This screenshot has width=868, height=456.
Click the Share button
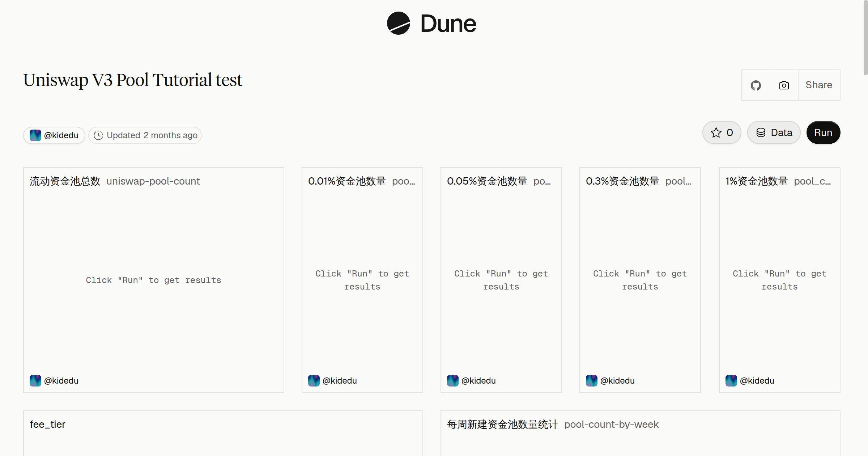[x=819, y=85]
